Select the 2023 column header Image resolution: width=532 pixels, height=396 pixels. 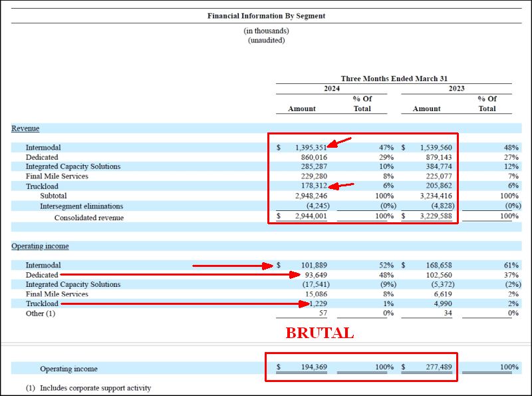click(x=456, y=89)
